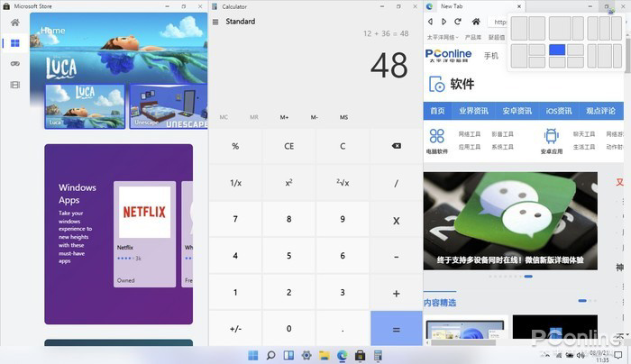Open browser home page icon
Image resolution: width=631 pixels, height=364 pixels.
tap(476, 22)
